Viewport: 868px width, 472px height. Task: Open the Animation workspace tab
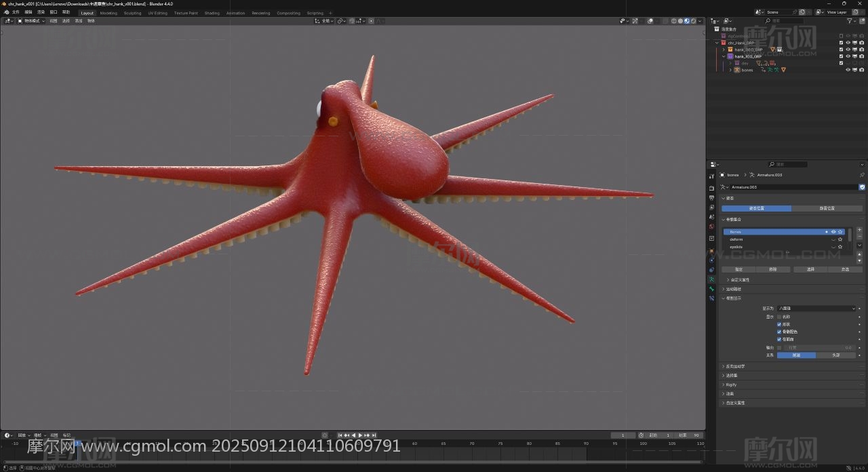236,13
